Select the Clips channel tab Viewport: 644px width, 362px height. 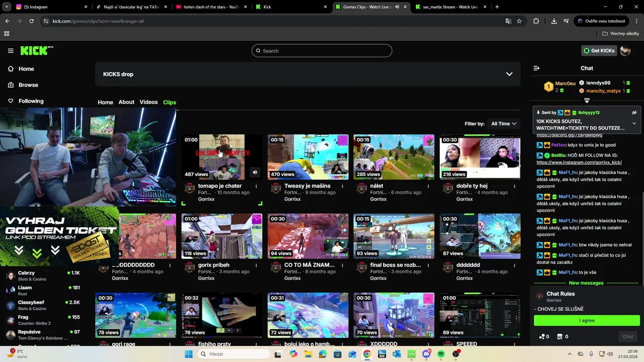click(170, 102)
